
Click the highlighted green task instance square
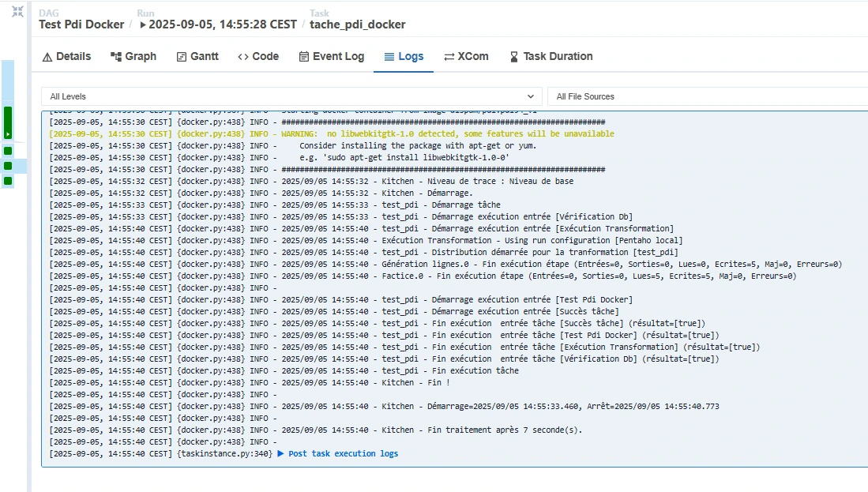[8, 166]
